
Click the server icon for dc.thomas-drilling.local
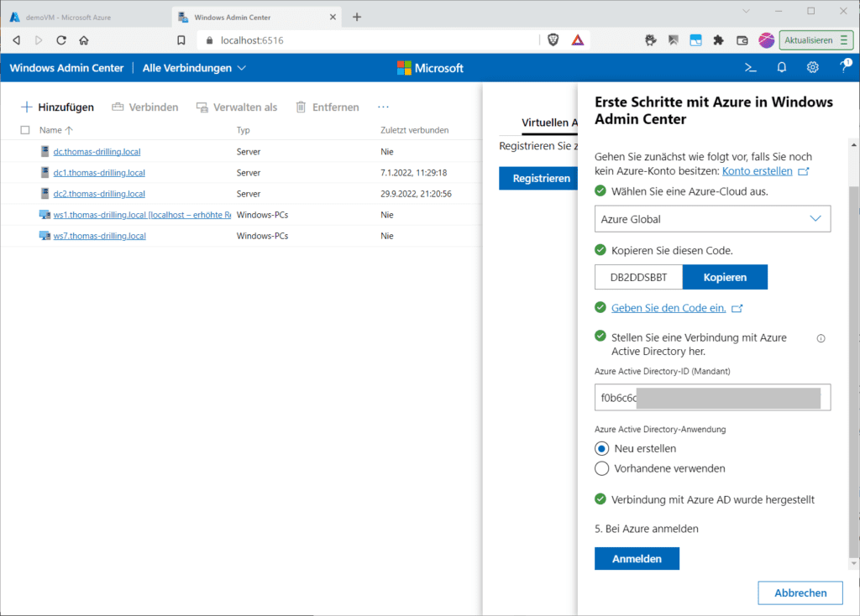(x=45, y=151)
